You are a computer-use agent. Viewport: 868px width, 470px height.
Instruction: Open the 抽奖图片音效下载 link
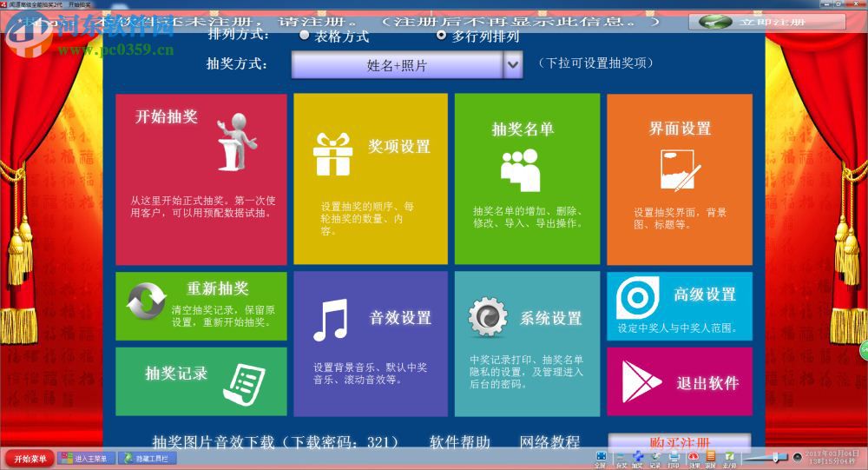(x=275, y=441)
